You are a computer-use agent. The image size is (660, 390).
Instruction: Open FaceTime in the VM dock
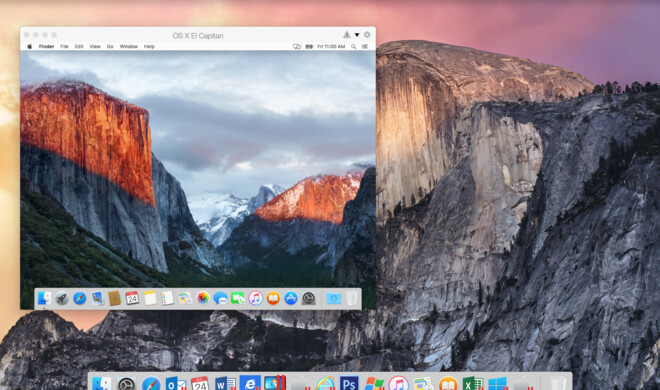click(238, 298)
